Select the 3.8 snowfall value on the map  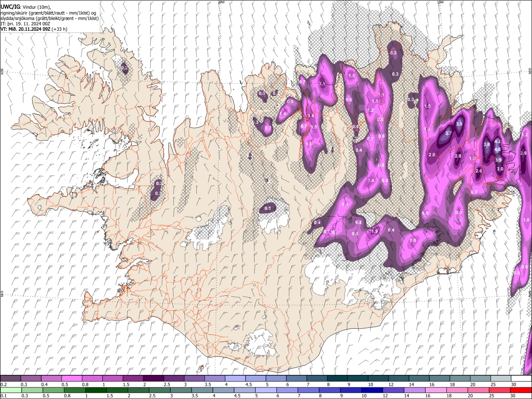[487, 144]
